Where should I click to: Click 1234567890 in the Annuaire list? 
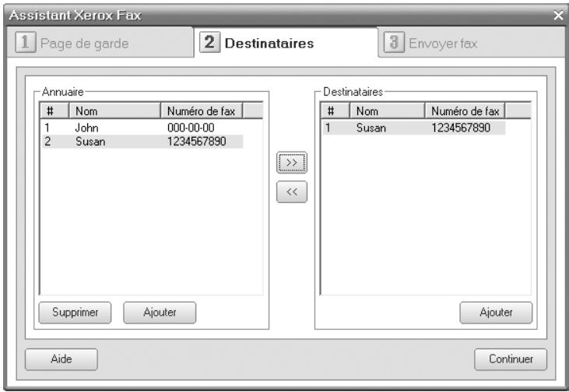[x=197, y=142]
